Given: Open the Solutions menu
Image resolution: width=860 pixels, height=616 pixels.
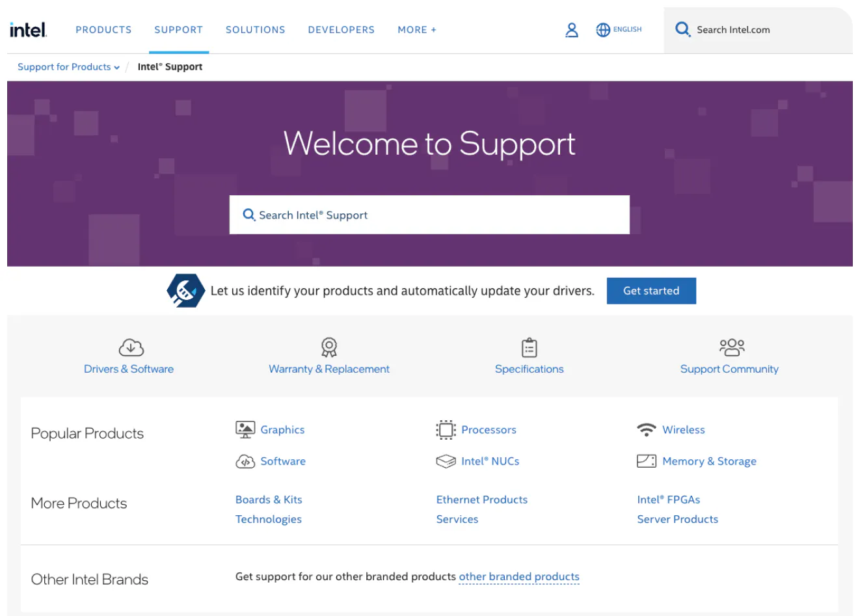Looking at the screenshot, I should click(256, 30).
